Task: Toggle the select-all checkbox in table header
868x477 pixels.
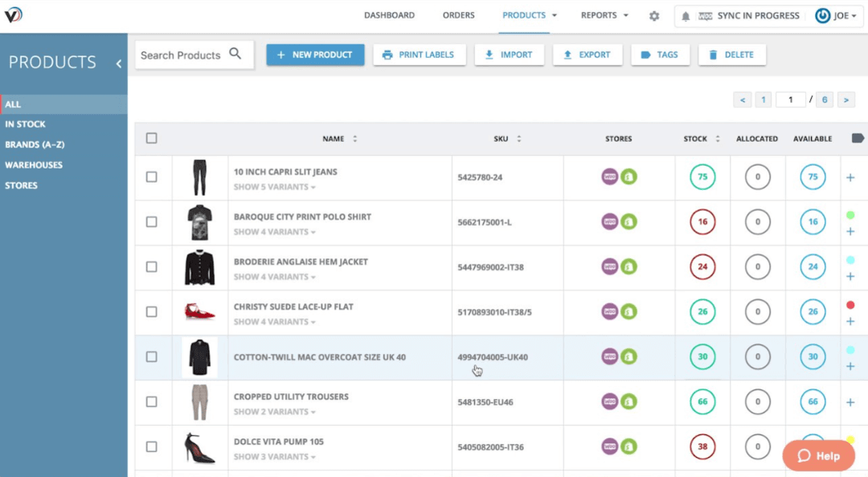Action: [151, 138]
